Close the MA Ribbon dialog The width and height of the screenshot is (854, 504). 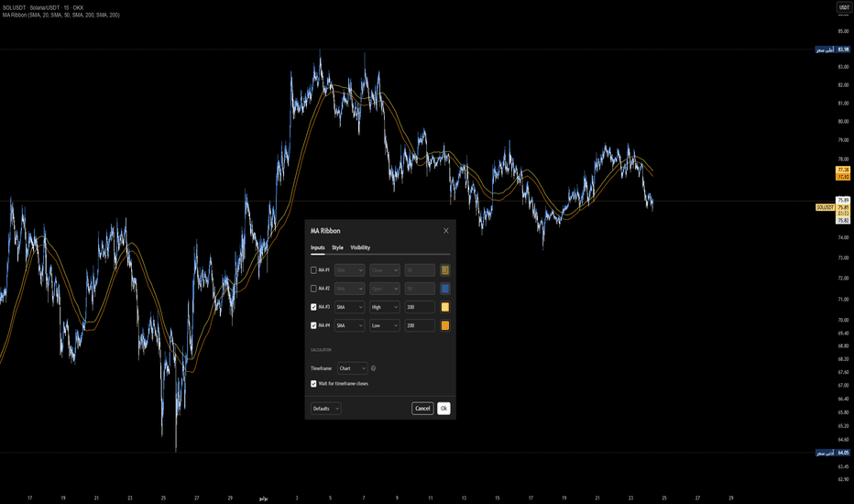click(445, 231)
